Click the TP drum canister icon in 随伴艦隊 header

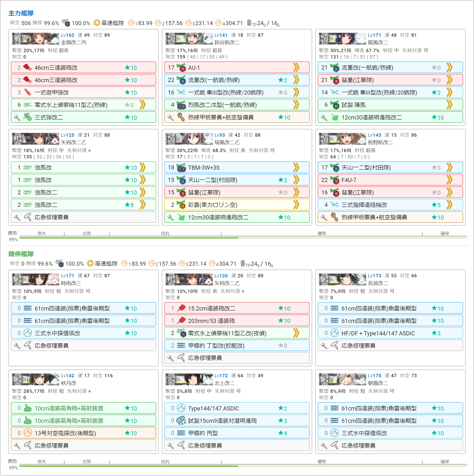click(x=243, y=263)
